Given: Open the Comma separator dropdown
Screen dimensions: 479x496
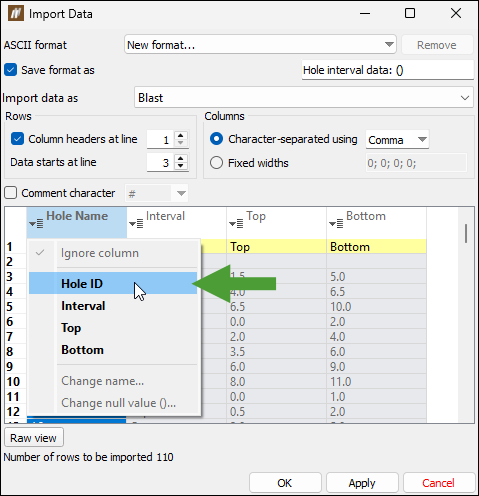Looking at the screenshot, I should (397, 139).
